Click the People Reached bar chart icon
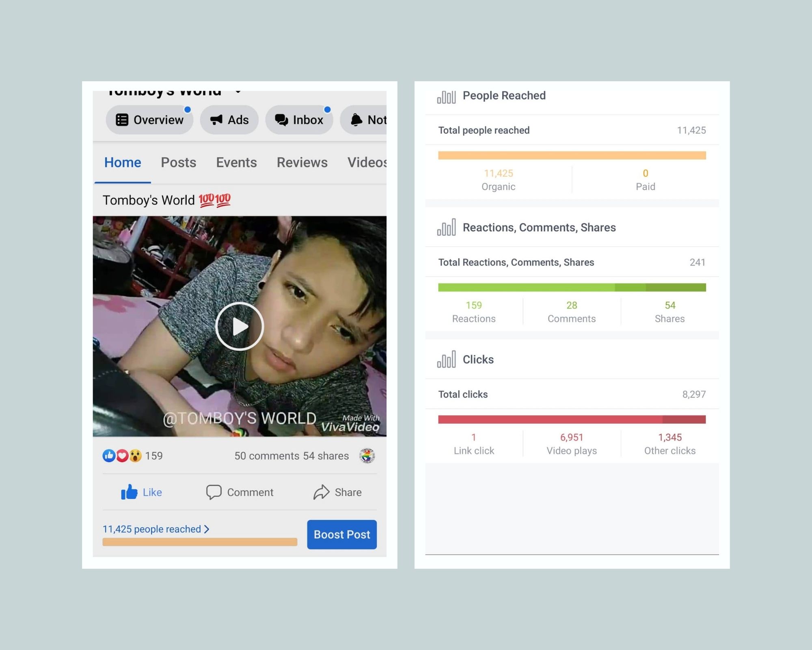 pos(446,97)
